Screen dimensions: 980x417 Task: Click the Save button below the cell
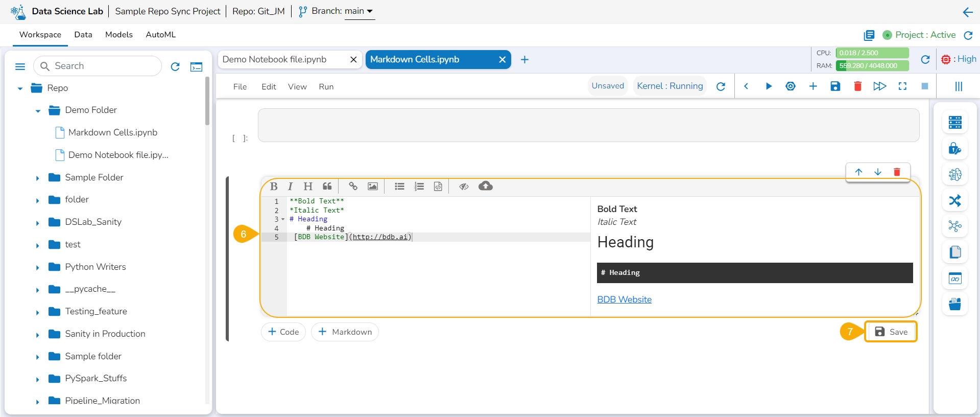(891, 332)
